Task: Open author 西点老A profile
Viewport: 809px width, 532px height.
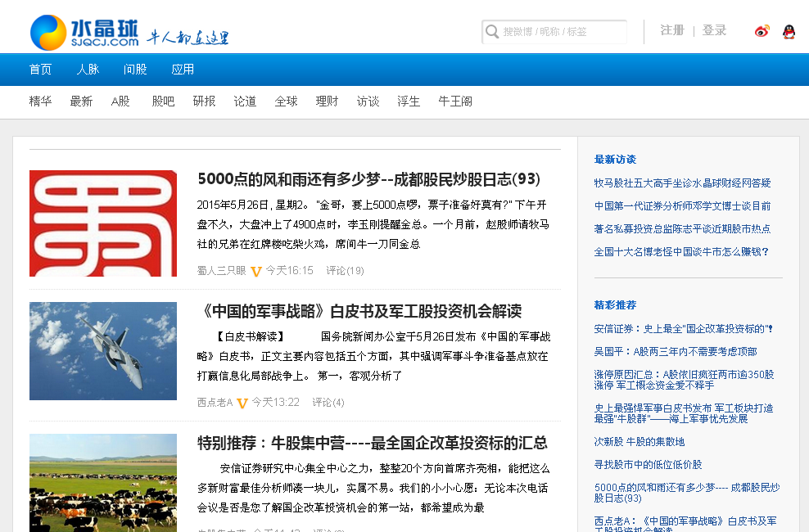Action: (215, 403)
